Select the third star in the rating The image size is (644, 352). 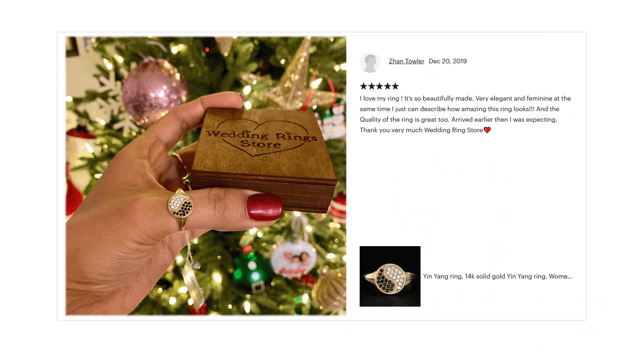tap(379, 86)
